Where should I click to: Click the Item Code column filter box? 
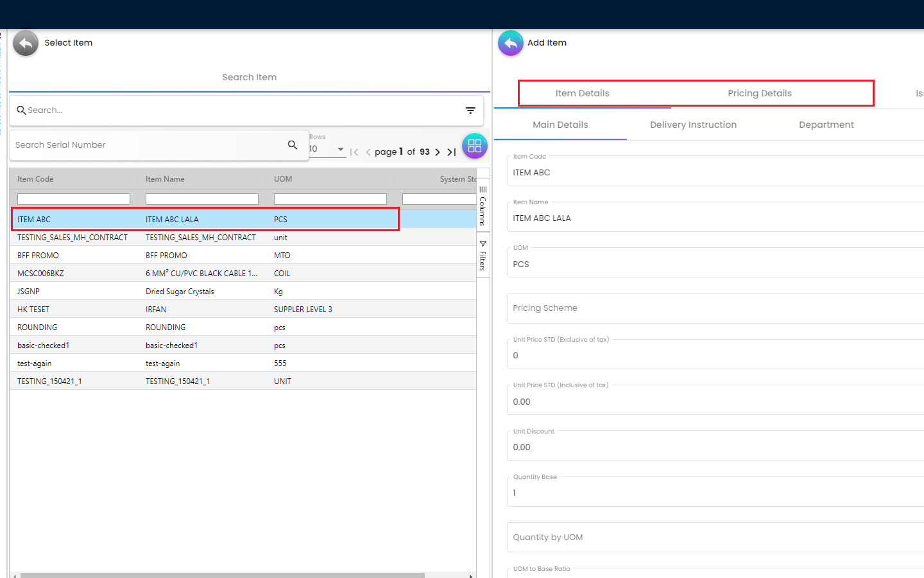coord(74,199)
